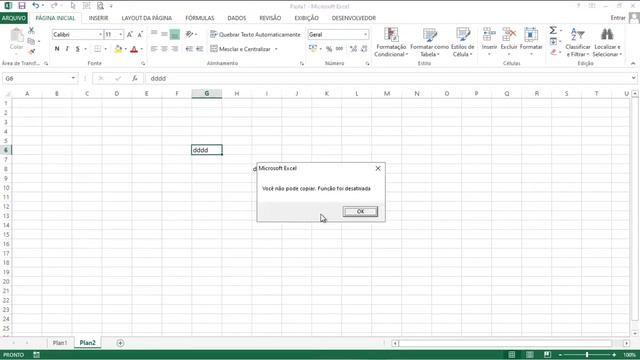Image resolution: width=640 pixels, height=360 pixels.
Task: Add a new sheet with plus button
Action: click(120, 343)
